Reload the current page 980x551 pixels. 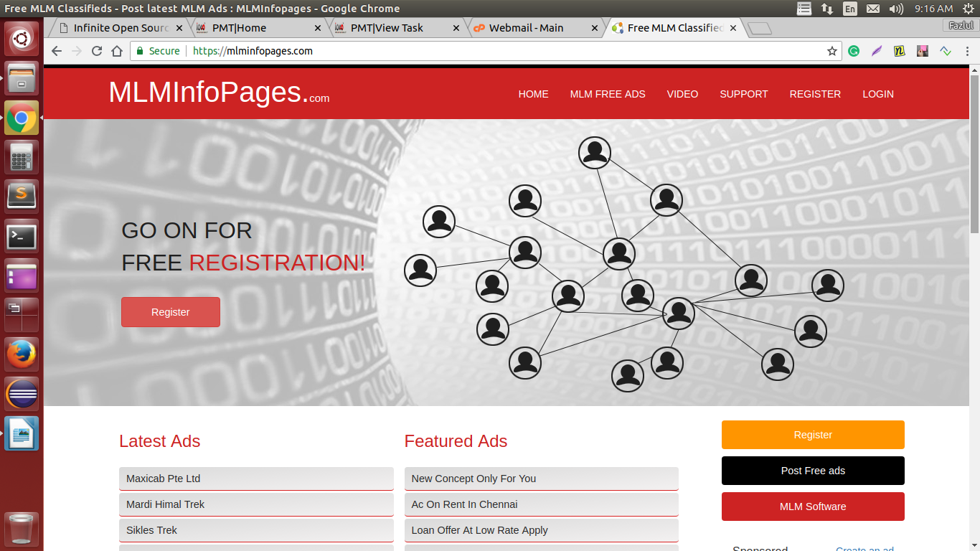click(x=97, y=51)
